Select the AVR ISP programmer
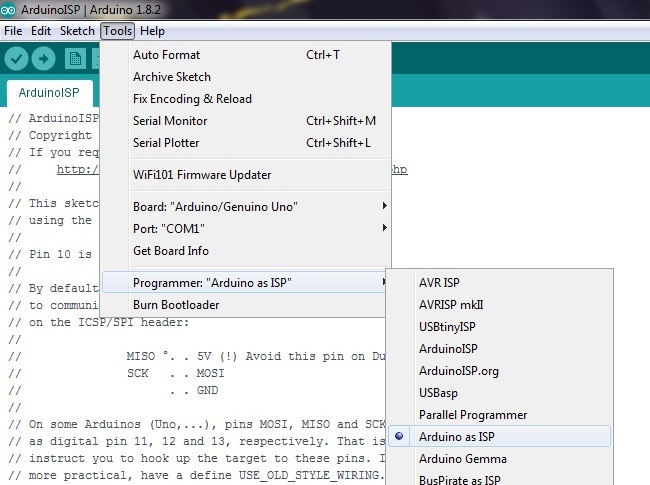The height and width of the screenshot is (485, 650). 500,283
